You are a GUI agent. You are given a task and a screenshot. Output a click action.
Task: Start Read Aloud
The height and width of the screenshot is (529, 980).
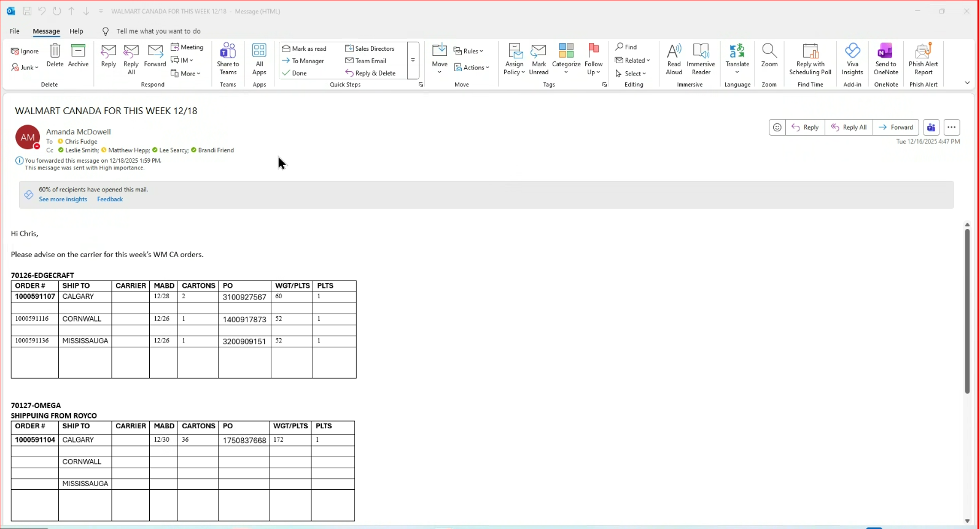[674, 59]
